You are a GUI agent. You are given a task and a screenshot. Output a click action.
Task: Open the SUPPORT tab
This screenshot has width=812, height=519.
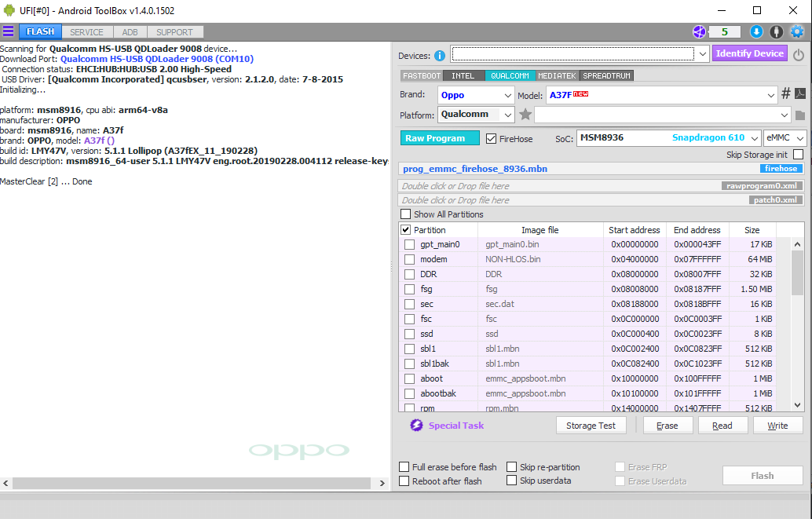pos(174,32)
